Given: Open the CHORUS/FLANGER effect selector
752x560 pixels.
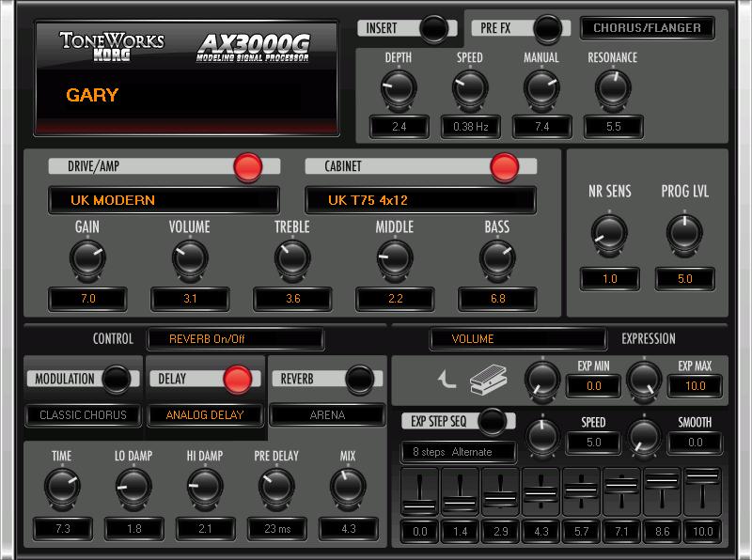Looking at the screenshot, I should [x=648, y=28].
